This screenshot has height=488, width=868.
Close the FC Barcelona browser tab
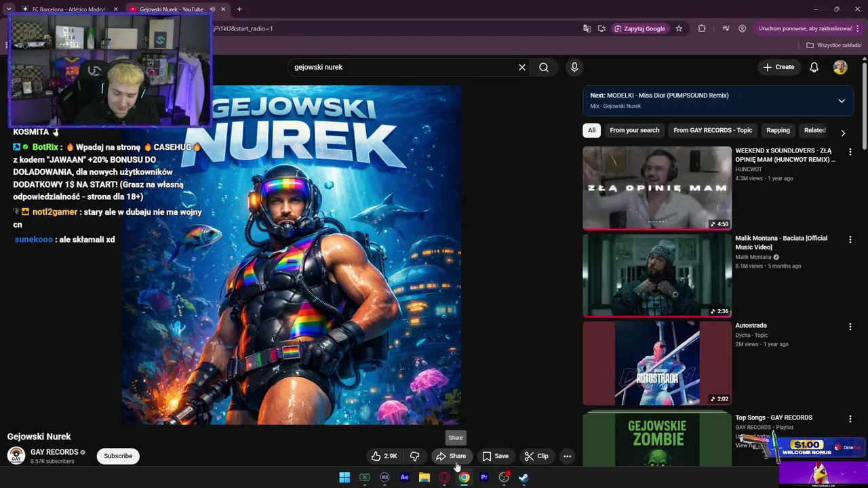115,9
